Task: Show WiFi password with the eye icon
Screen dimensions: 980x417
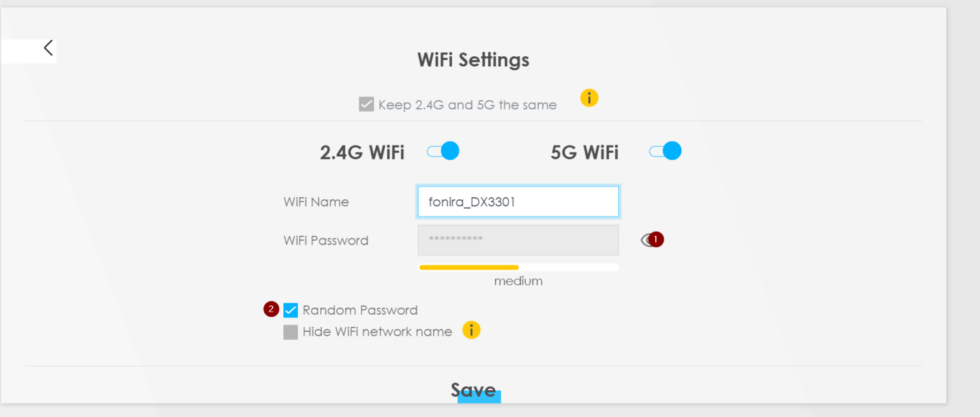Action: (646, 239)
